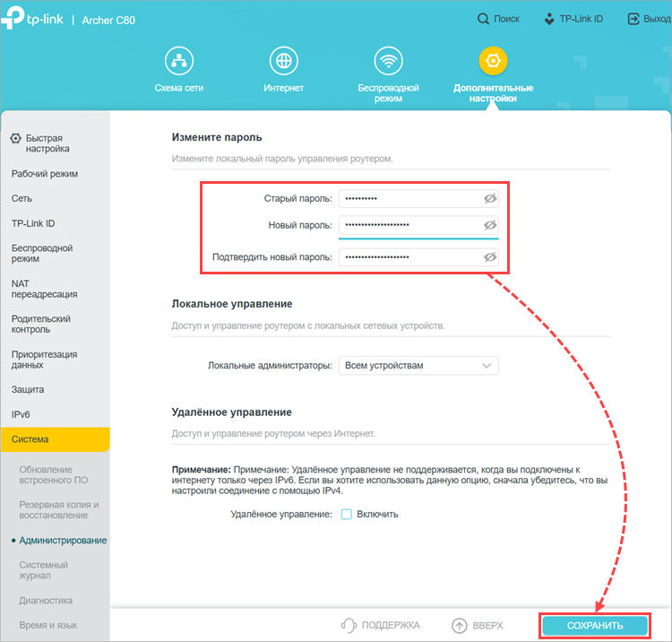Collapse the Система sidebar section
672x642 pixels.
(56, 439)
